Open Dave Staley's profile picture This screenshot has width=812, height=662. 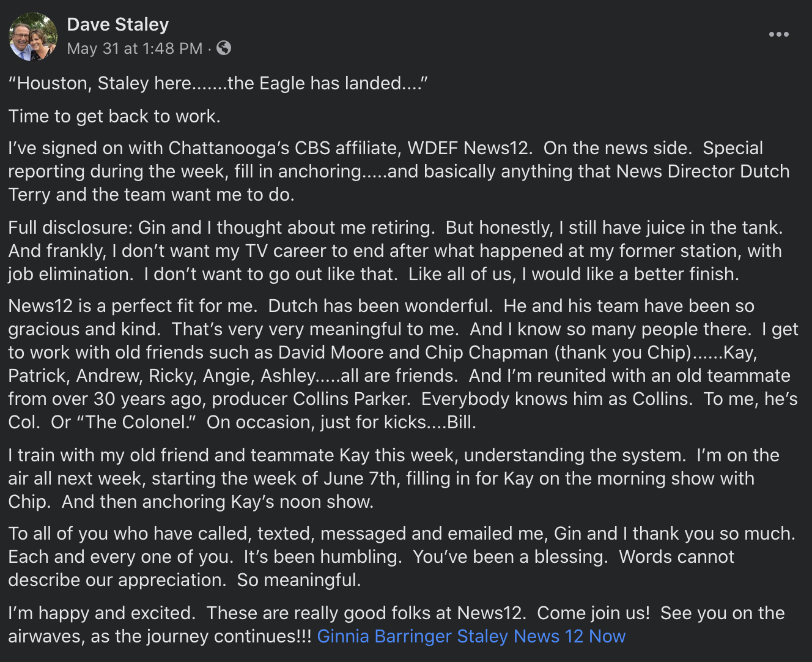pyautogui.click(x=33, y=37)
